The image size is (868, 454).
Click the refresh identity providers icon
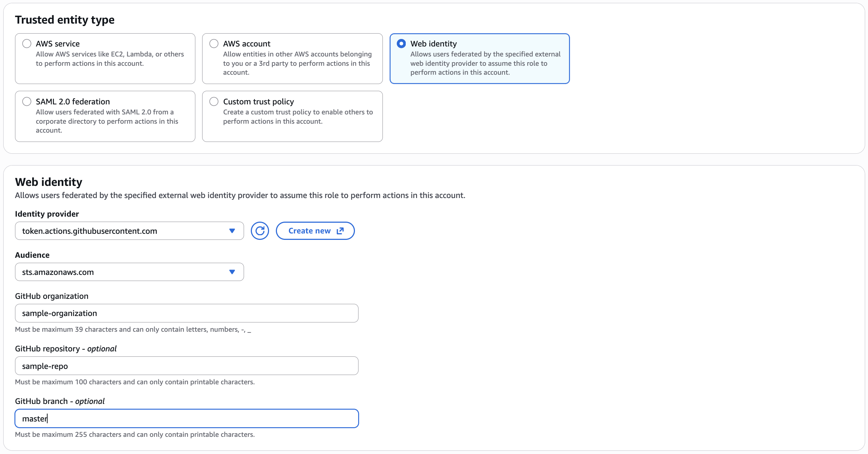point(260,231)
